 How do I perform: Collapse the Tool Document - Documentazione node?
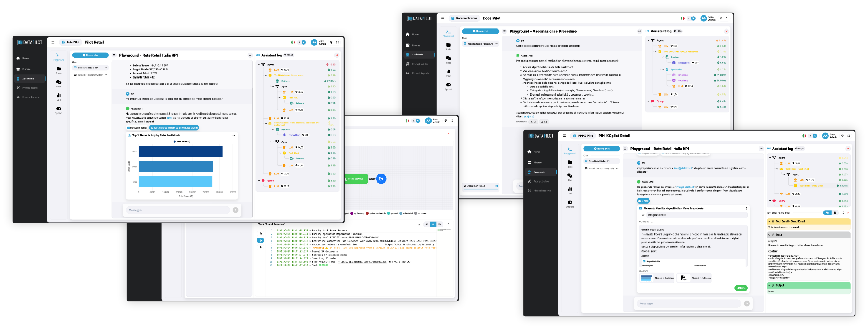coord(656,51)
